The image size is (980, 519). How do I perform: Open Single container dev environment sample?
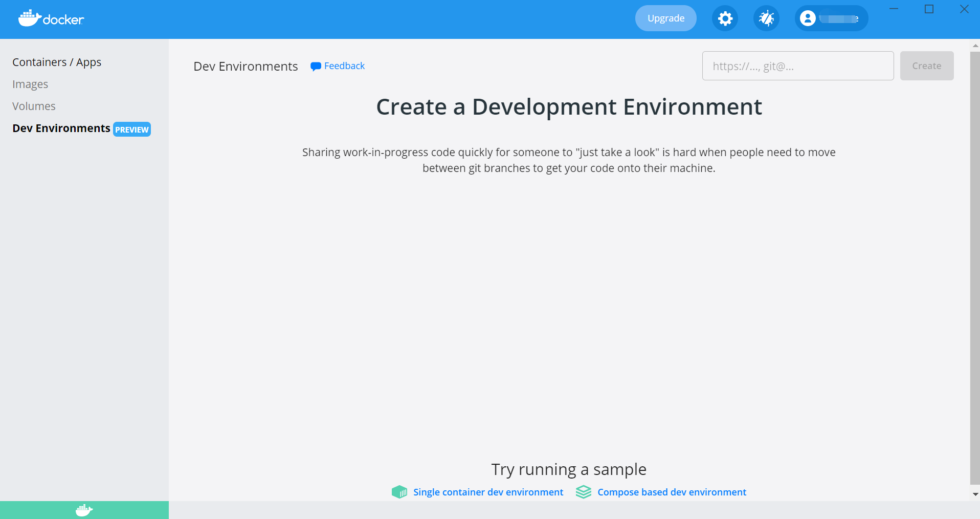[488, 492]
